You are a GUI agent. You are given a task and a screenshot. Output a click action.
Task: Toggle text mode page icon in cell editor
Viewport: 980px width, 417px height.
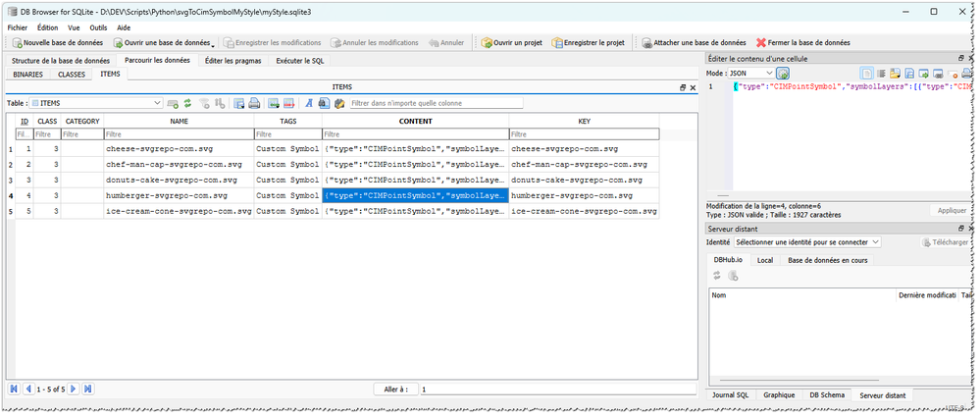tap(867, 74)
